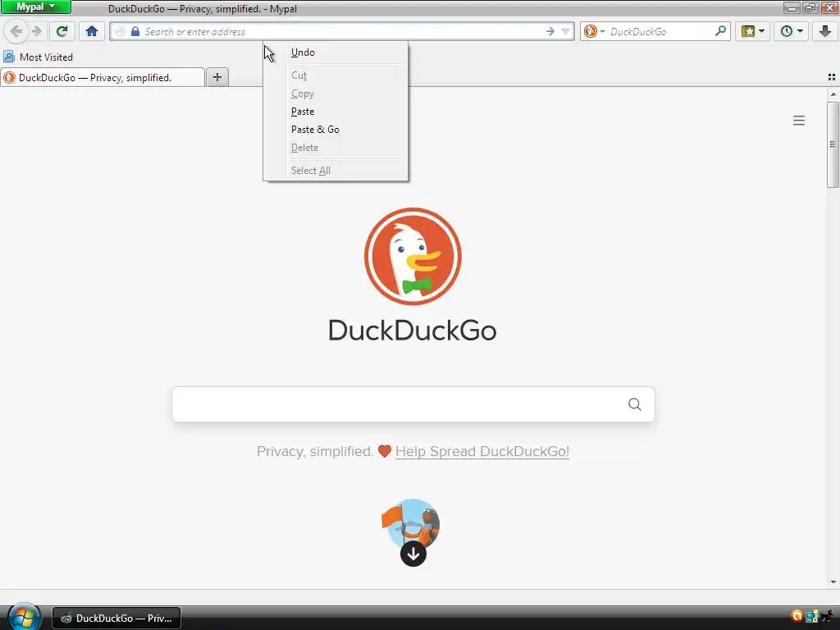The width and height of the screenshot is (840, 630).
Task: Click the greyed-out Copy menu entry
Action: [336, 94]
